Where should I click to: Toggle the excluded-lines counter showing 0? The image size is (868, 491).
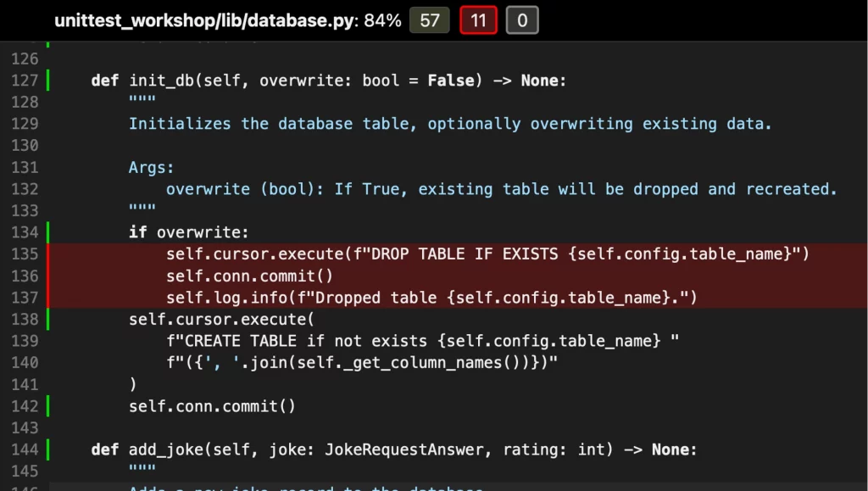coord(522,20)
